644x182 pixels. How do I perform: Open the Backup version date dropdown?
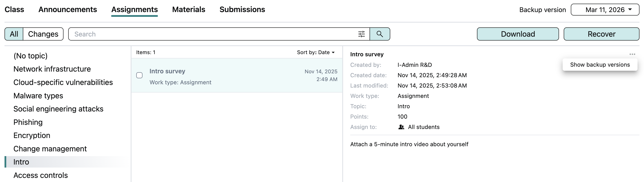(x=605, y=10)
